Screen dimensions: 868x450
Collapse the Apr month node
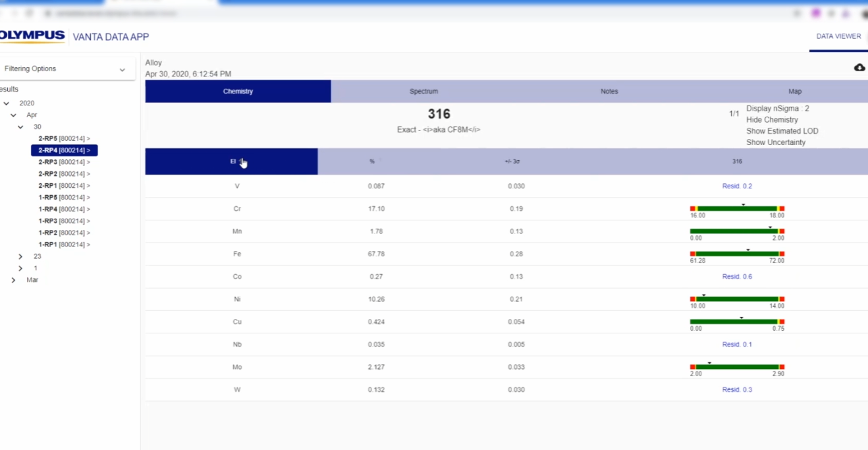[14, 115]
